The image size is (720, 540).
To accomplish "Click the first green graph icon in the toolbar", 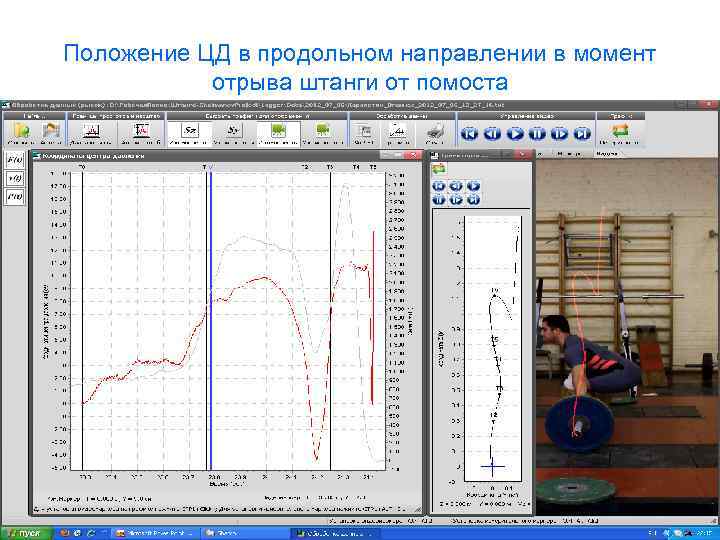I will (278, 131).
